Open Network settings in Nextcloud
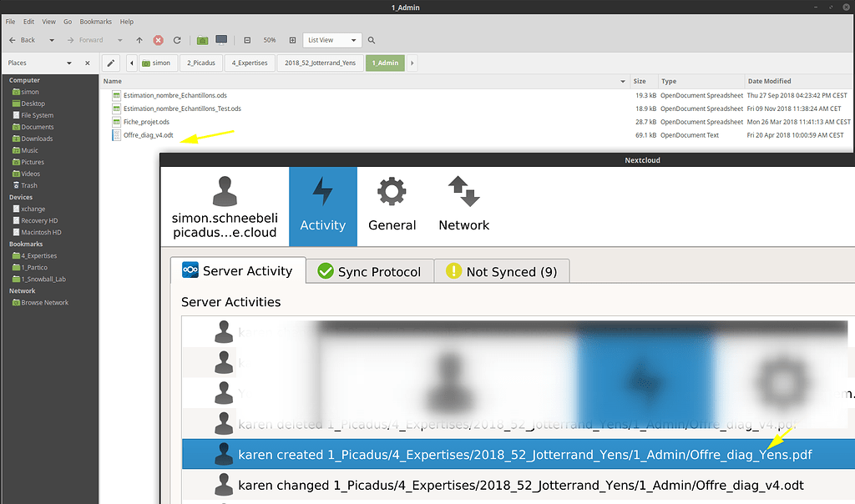The width and height of the screenshot is (855, 504). click(x=464, y=207)
